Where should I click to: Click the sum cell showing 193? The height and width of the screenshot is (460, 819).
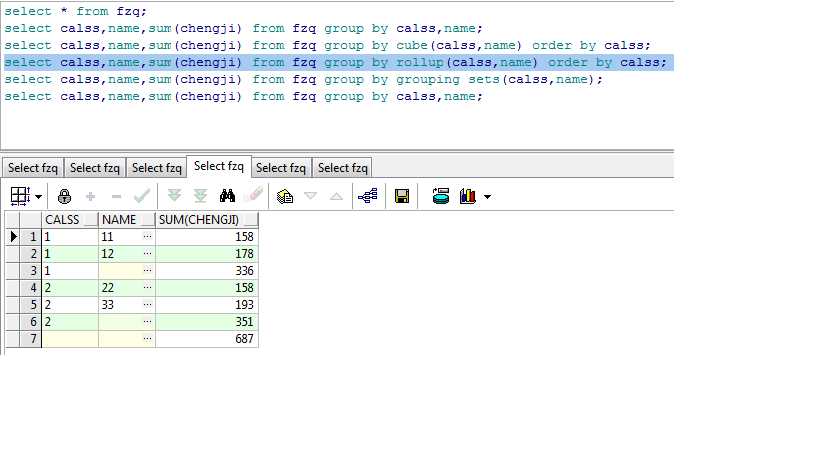[x=207, y=305]
